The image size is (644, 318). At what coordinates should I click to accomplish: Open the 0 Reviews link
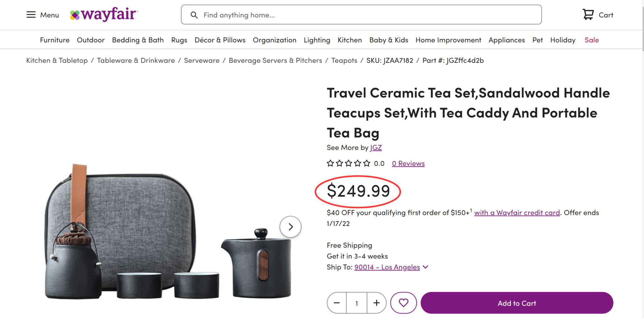pyautogui.click(x=408, y=164)
